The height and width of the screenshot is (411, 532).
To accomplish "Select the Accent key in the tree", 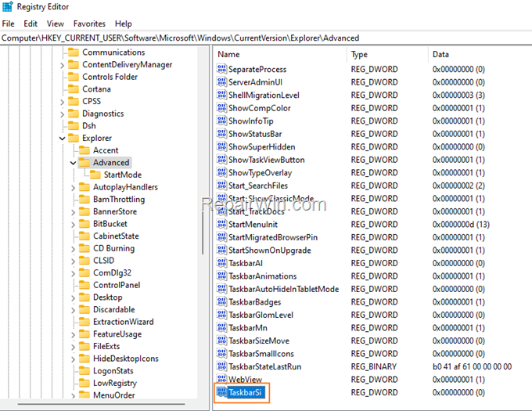I will [x=106, y=150].
